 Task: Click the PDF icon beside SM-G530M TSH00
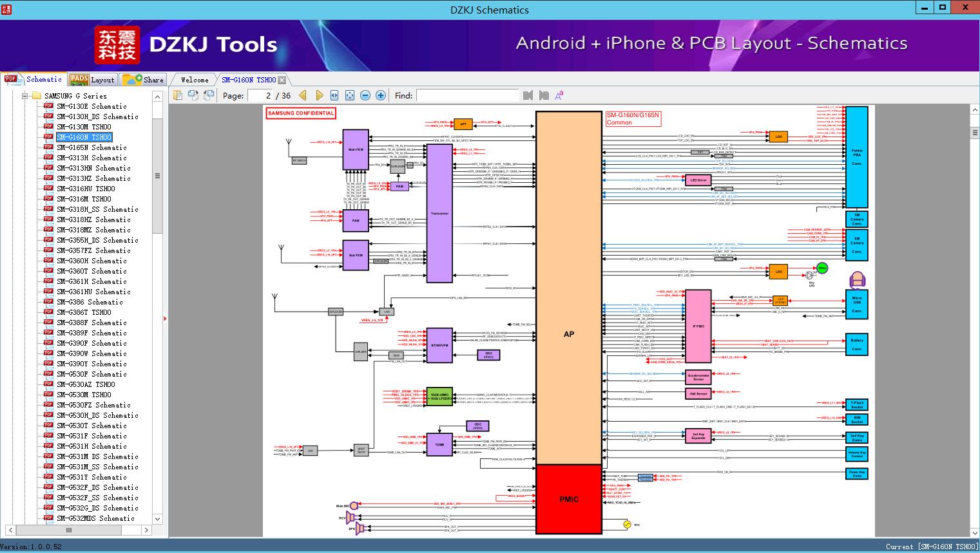(48, 395)
